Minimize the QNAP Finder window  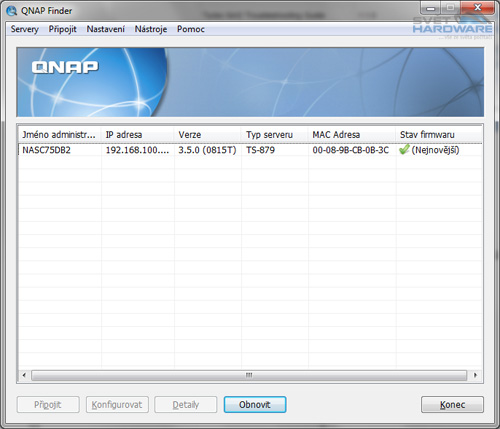pyautogui.click(x=431, y=8)
